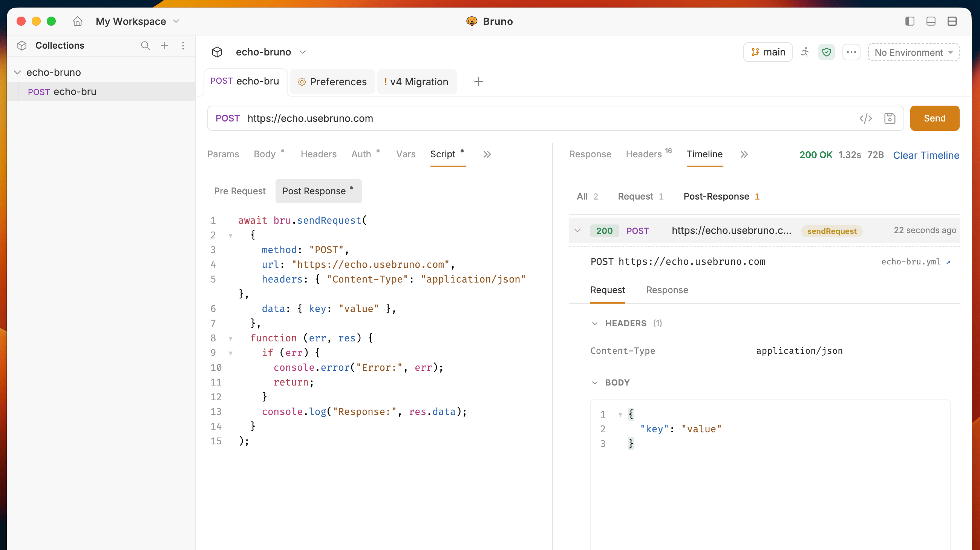Fold the function block at line 8
Screen dimensions: 980x550
(230, 338)
